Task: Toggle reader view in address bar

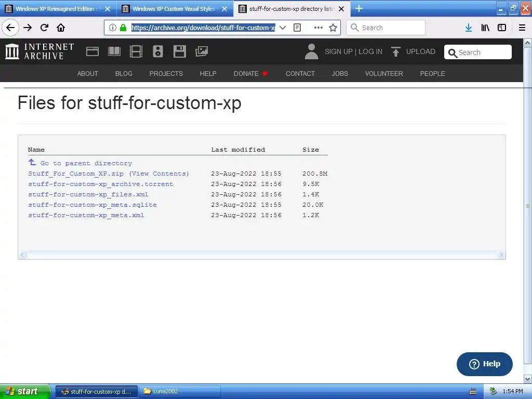Action: 297,28
